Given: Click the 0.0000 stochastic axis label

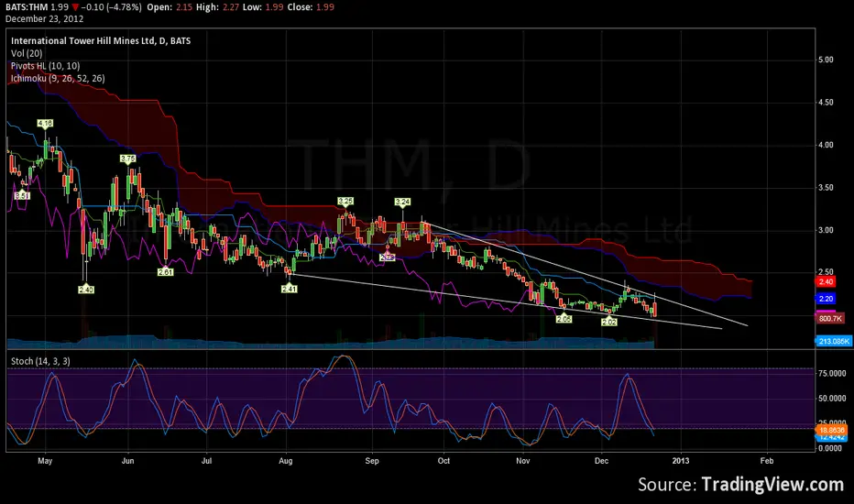Looking at the screenshot, I should (830, 448).
